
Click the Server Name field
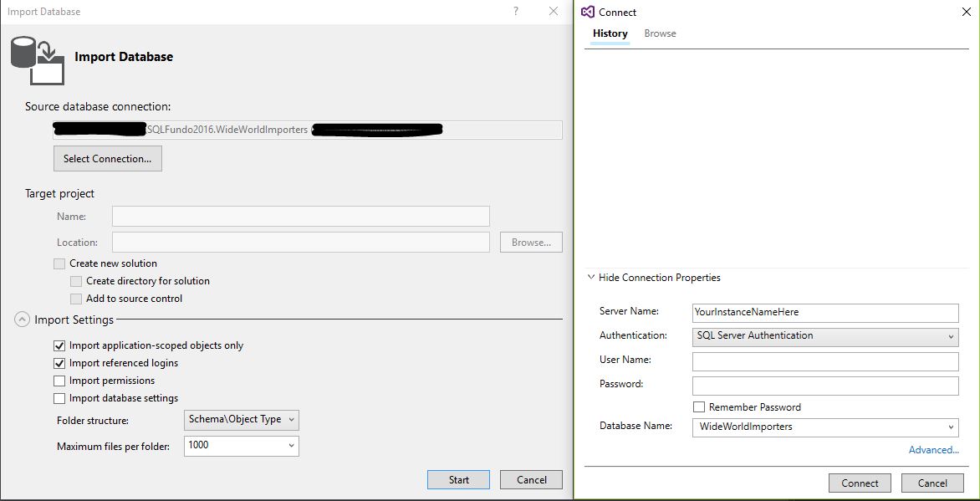(x=825, y=312)
